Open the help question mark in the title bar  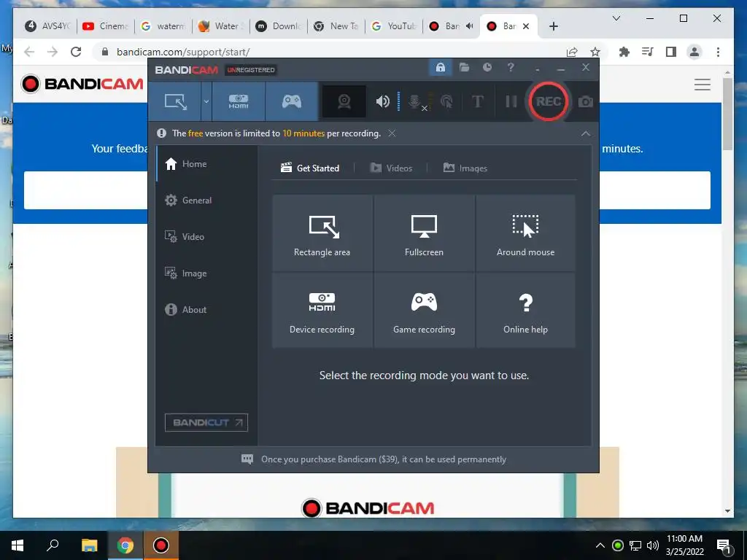pos(511,68)
